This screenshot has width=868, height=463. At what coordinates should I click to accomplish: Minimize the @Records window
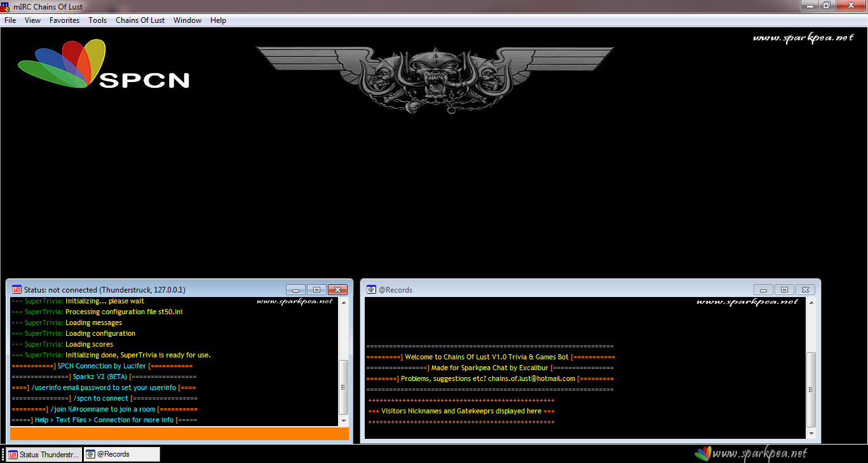click(x=763, y=289)
